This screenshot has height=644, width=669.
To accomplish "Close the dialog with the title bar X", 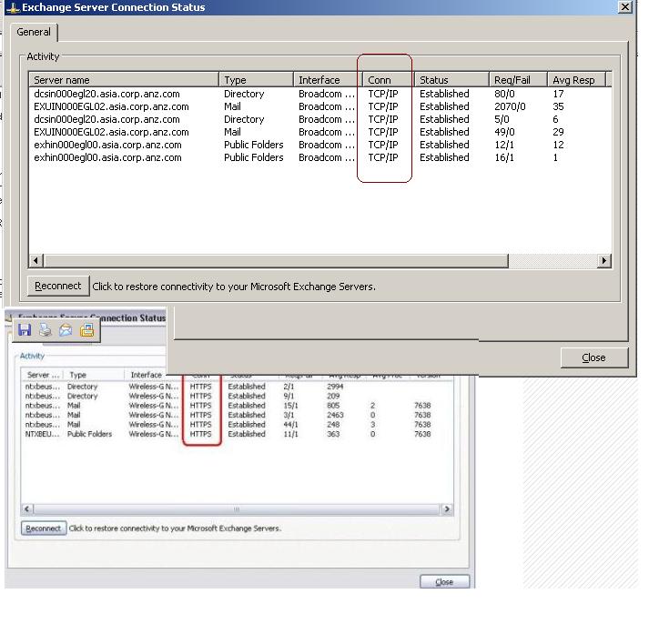I will tap(624, 7).
